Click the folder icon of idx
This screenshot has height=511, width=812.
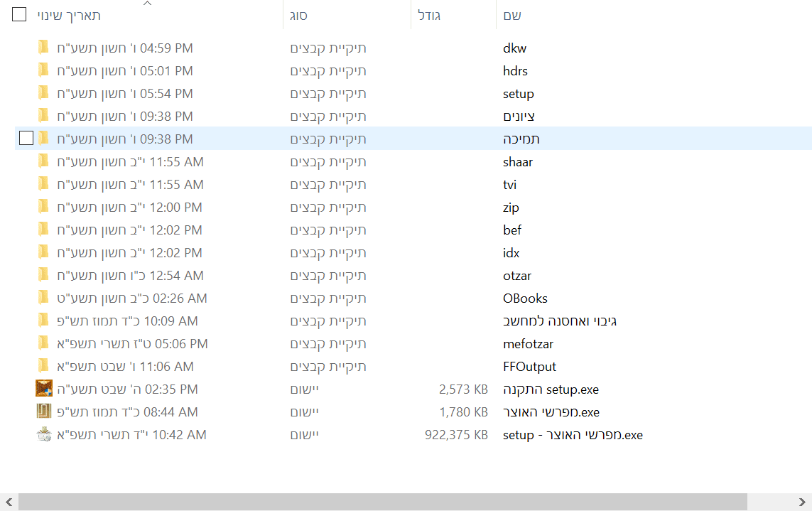[43, 252]
